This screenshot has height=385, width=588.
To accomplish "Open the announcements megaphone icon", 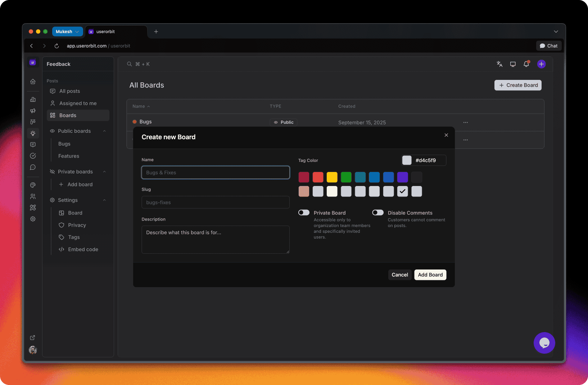I will coord(33,111).
